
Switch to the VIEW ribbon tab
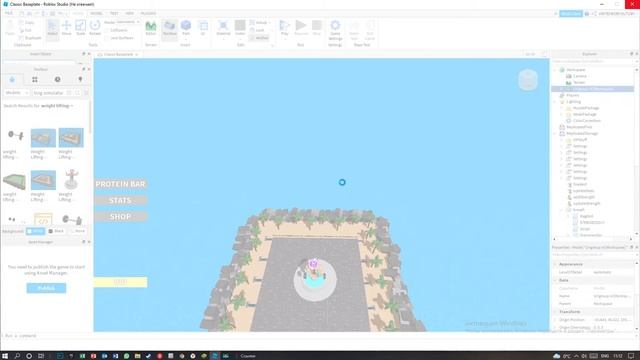[x=129, y=13]
